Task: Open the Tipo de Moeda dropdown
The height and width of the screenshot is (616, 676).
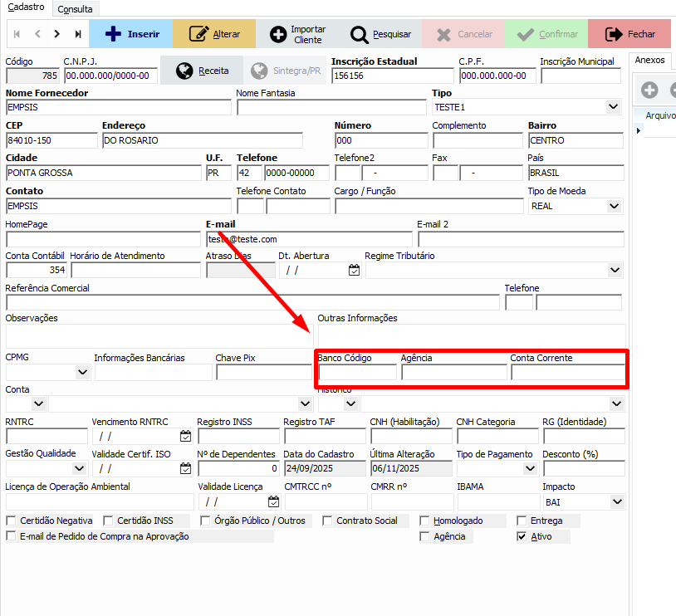Action: [614, 206]
